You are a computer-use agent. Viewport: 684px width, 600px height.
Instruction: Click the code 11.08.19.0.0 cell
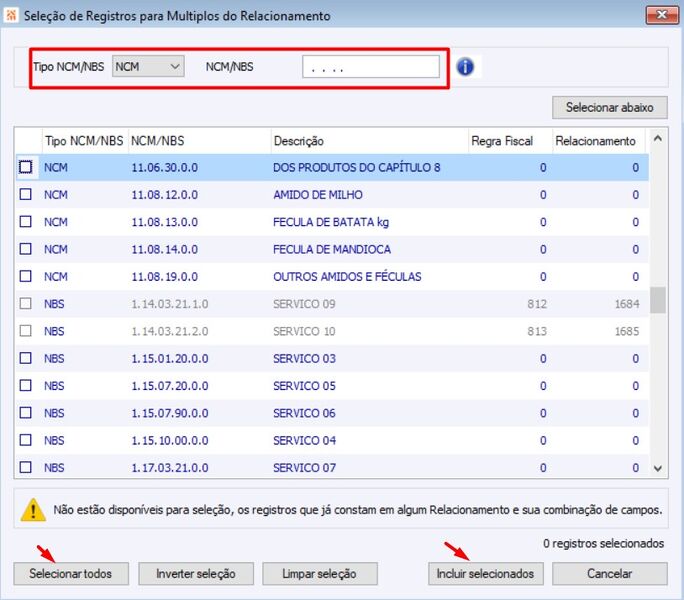coord(164,277)
